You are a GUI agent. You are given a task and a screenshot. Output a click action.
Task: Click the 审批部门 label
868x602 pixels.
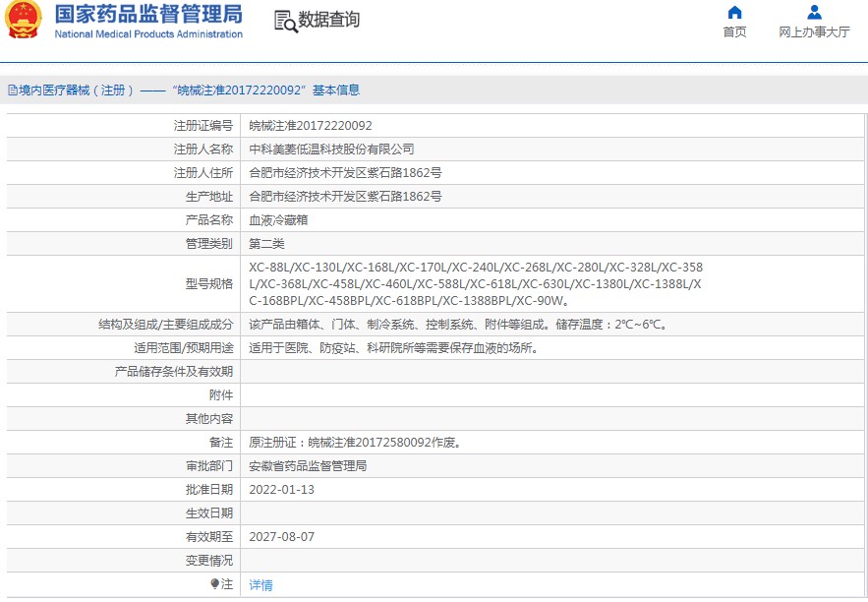tap(209, 465)
